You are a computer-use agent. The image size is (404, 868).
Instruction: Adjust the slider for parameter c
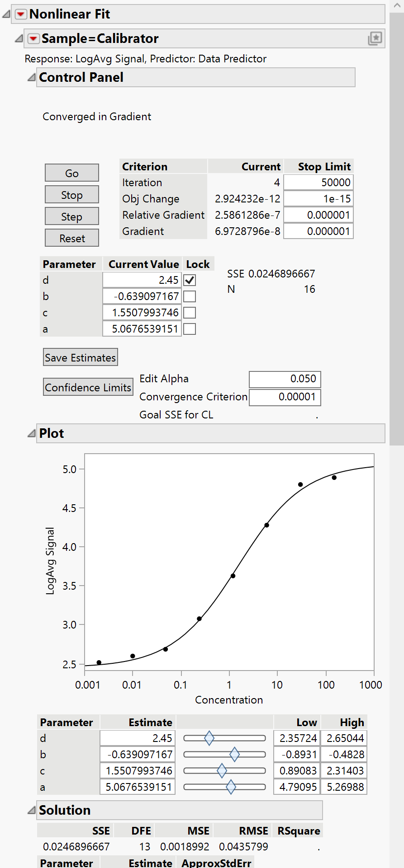[223, 770]
